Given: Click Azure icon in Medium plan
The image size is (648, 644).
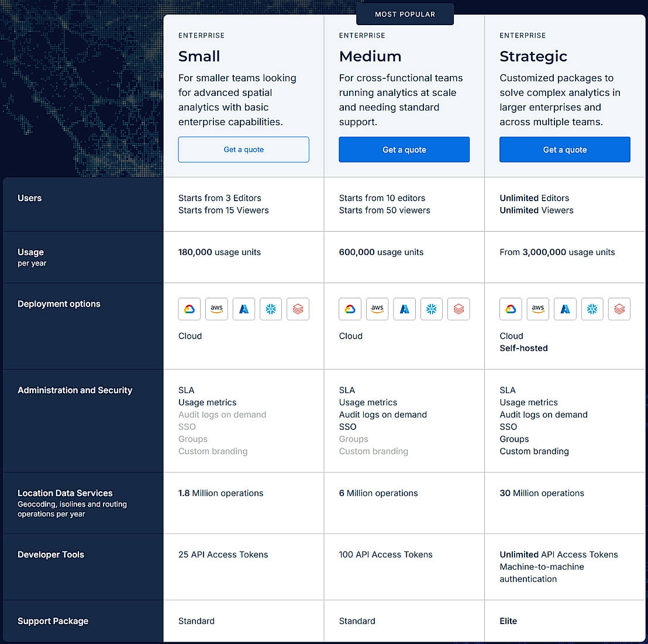Looking at the screenshot, I should click(x=404, y=309).
